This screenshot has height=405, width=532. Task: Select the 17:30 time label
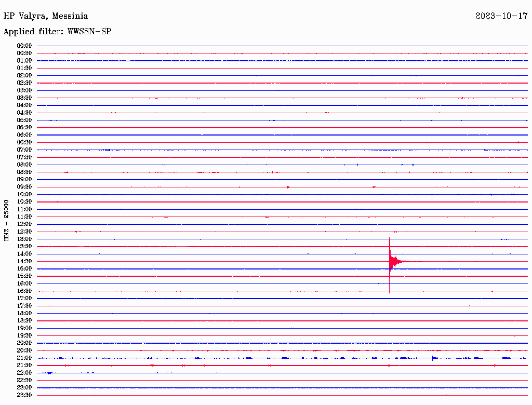coord(24,306)
